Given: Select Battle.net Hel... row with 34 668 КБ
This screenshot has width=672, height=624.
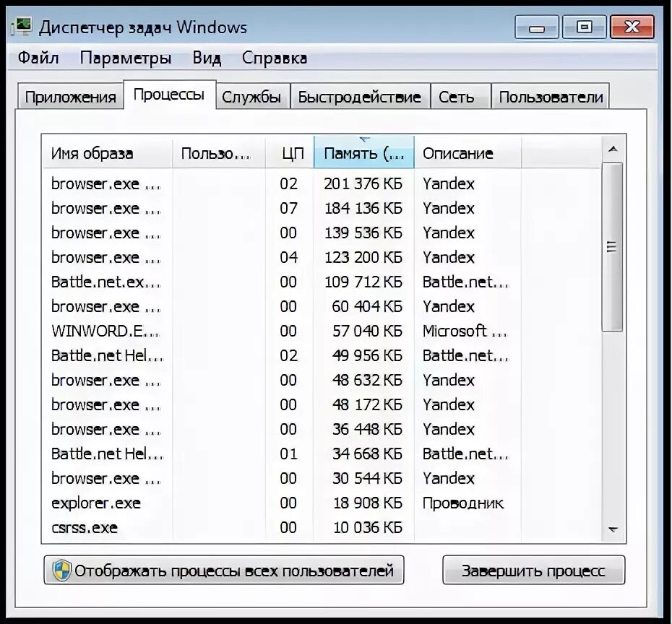Looking at the screenshot, I should 322,454.
